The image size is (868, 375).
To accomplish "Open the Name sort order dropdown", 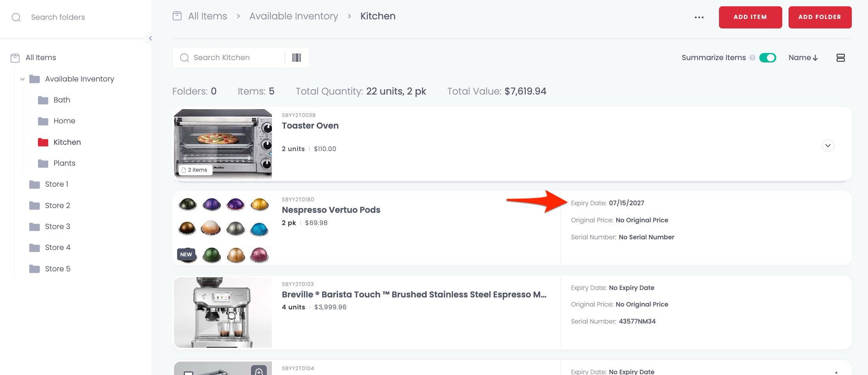I will pyautogui.click(x=803, y=57).
